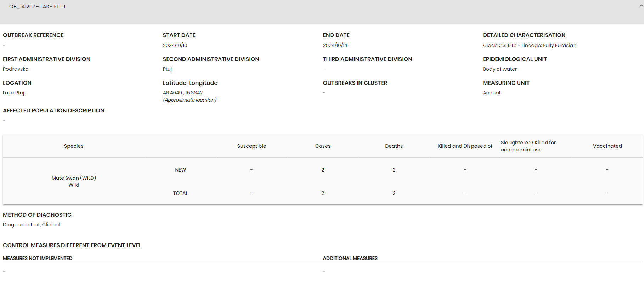The height and width of the screenshot is (295, 644).
Task: Click the Susceptible column header
Action: click(x=252, y=146)
